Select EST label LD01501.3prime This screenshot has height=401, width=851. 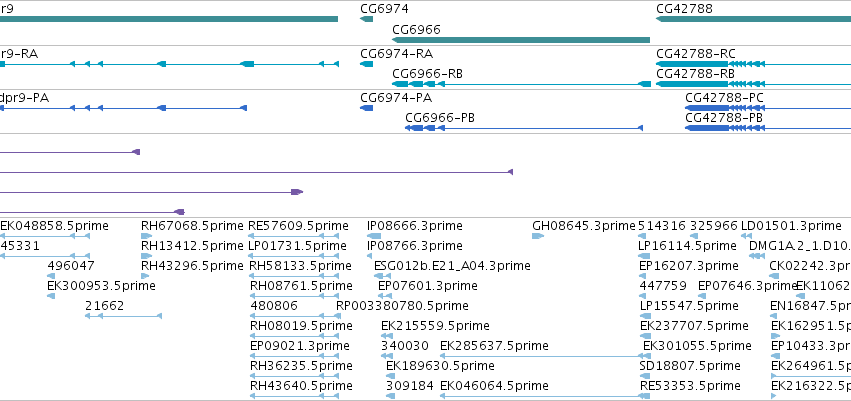(791, 226)
